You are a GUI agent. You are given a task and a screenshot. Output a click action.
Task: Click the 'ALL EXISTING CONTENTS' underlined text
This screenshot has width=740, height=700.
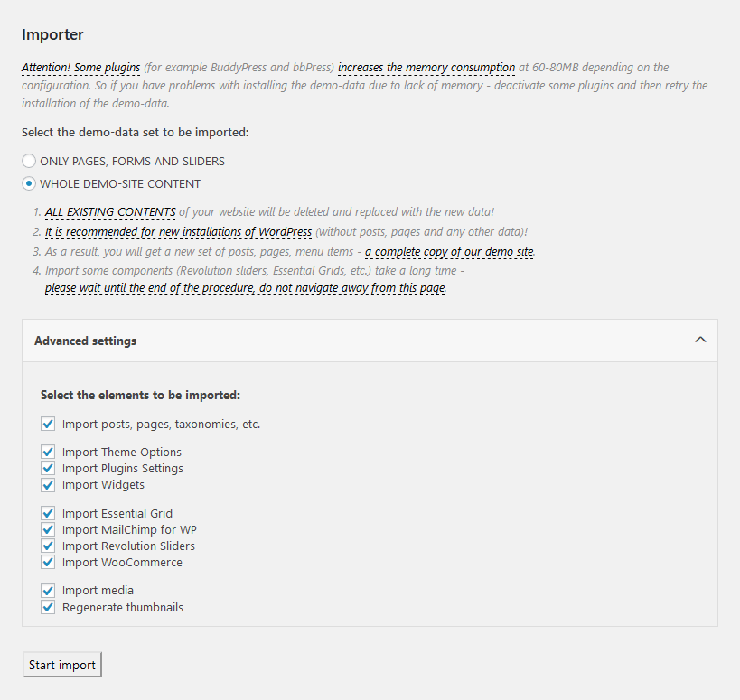(x=110, y=212)
